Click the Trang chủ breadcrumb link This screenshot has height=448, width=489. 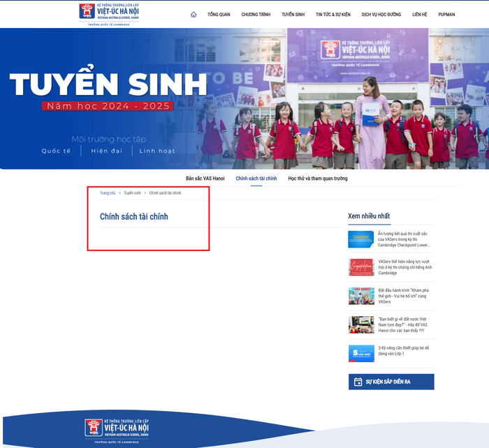tap(108, 193)
